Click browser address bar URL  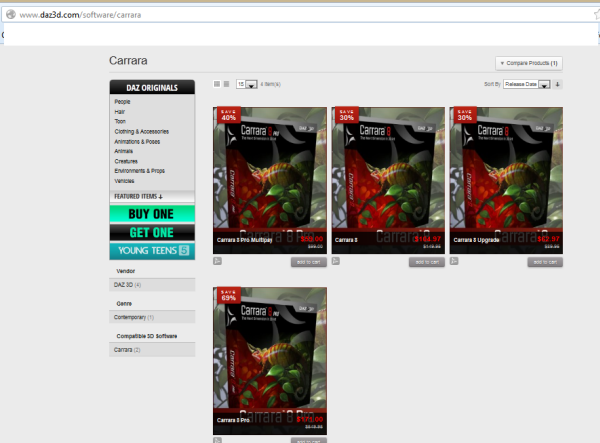tap(80, 15)
